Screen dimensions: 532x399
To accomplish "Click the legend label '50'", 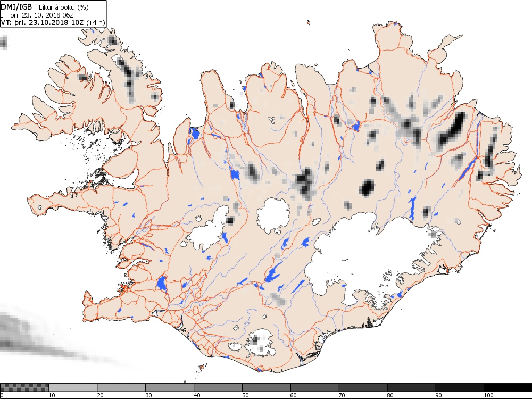I will coord(245,395).
